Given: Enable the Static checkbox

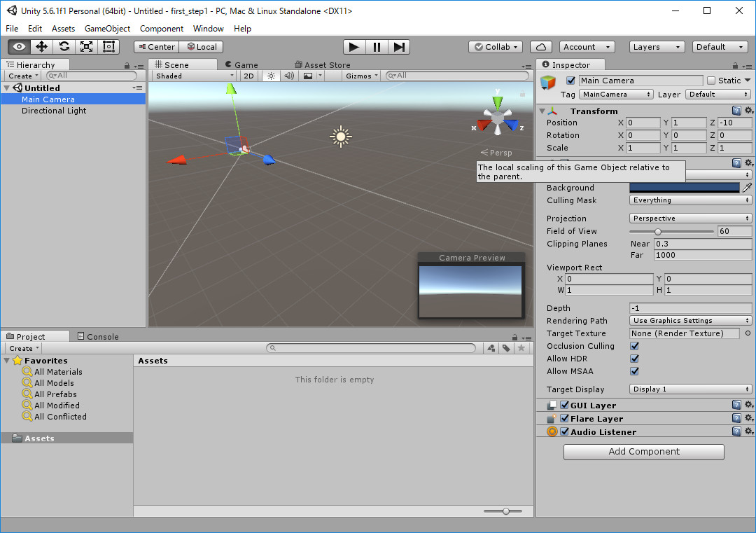Looking at the screenshot, I should 711,81.
